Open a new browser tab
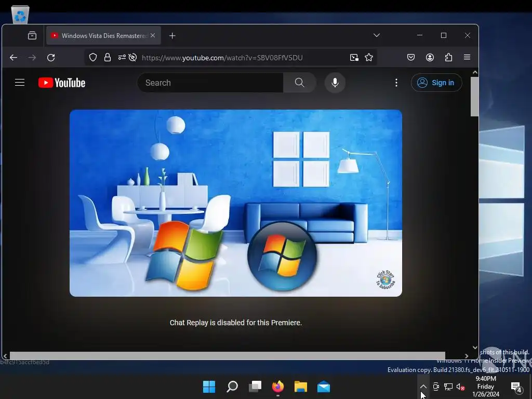The height and width of the screenshot is (399, 532). point(172,36)
